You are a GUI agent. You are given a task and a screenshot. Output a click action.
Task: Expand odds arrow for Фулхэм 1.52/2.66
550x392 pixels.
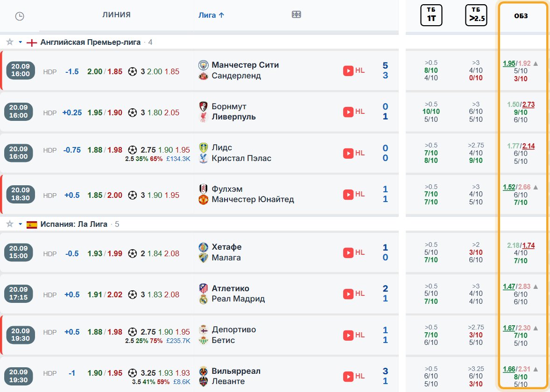click(536, 187)
